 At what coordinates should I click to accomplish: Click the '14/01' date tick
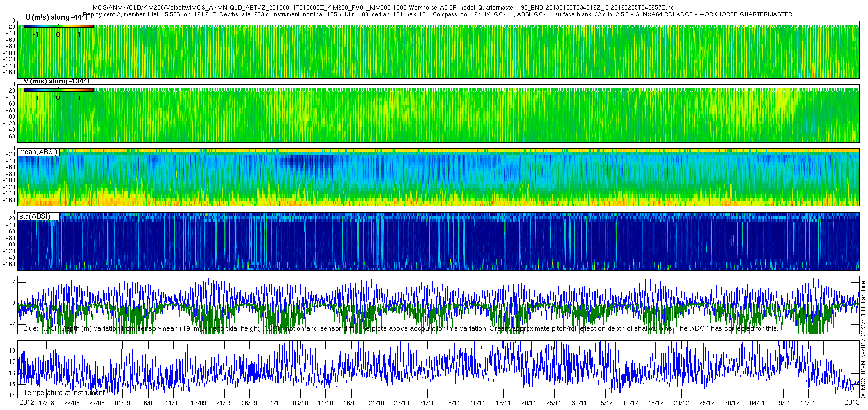click(808, 403)
